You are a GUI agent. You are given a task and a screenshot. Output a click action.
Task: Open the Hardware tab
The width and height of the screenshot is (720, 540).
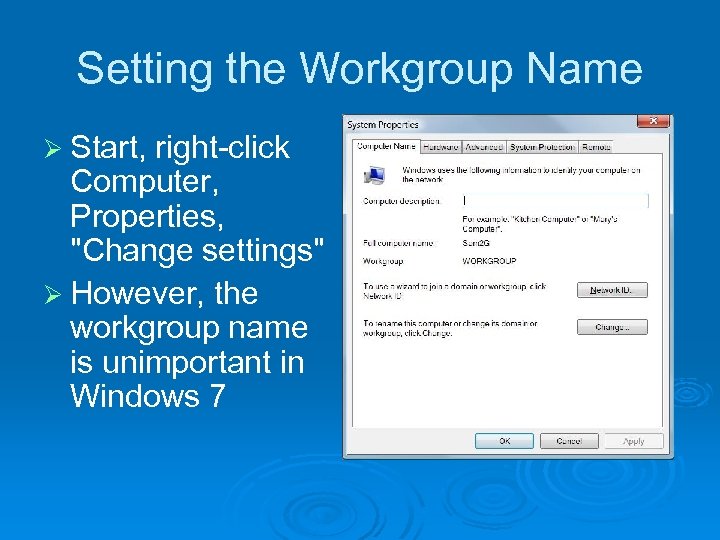point(441,147)
